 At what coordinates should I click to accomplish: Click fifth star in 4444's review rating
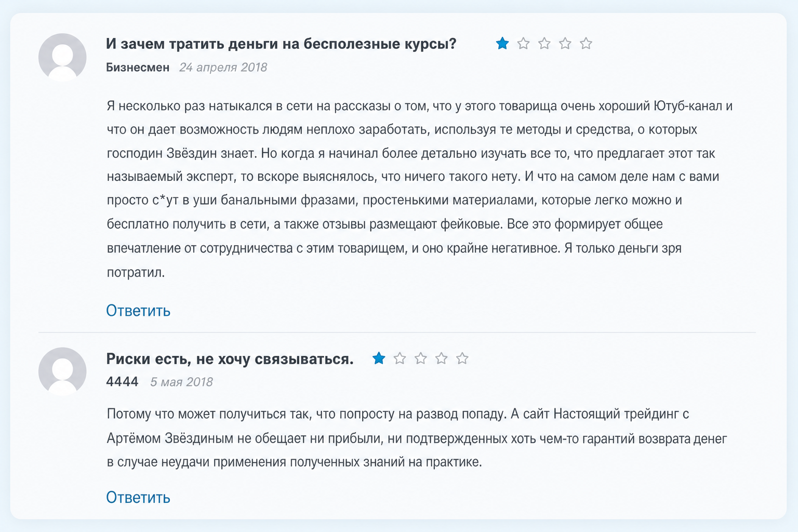coord(462,358)
